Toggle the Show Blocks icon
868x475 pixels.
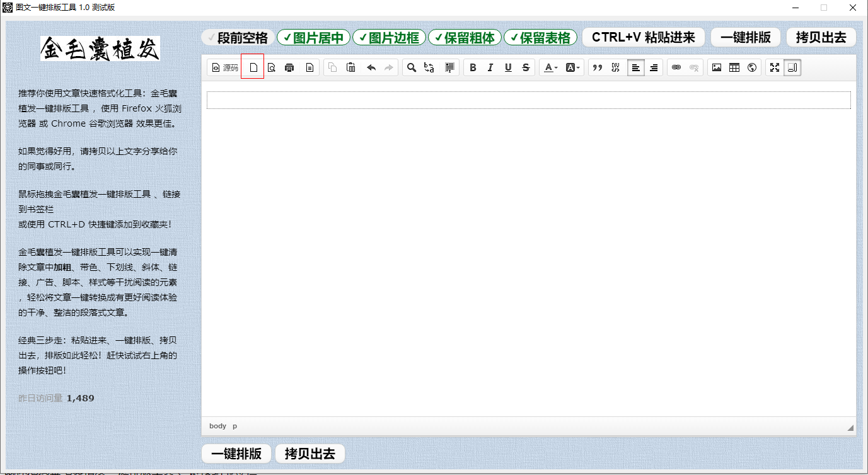[792, 67]
